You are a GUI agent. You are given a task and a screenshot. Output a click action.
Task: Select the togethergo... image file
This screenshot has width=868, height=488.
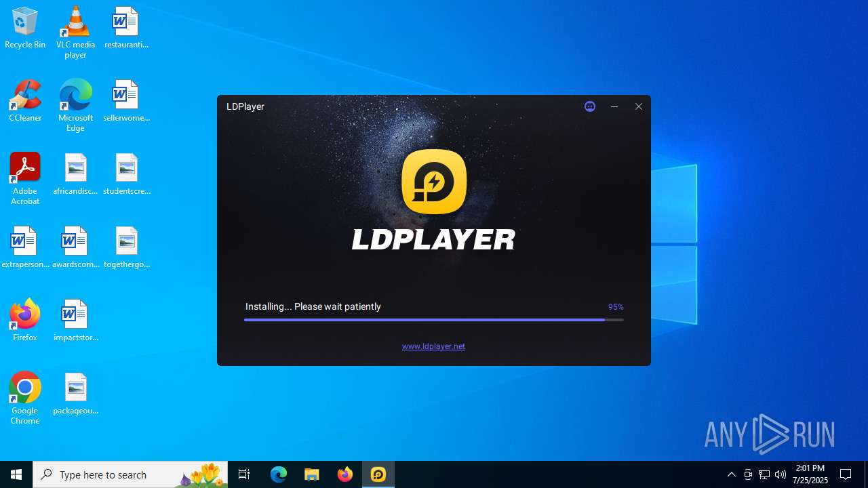[x=126, y=248]
